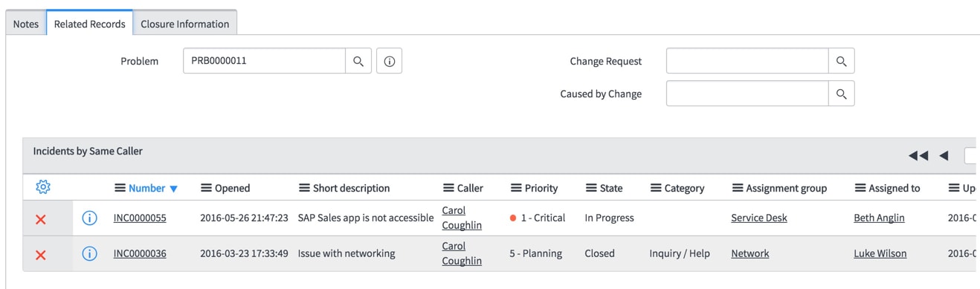Screen dimensions: 980x289
Task: Open the Beth Anglin assigned-to link
Action: (879, 218)
